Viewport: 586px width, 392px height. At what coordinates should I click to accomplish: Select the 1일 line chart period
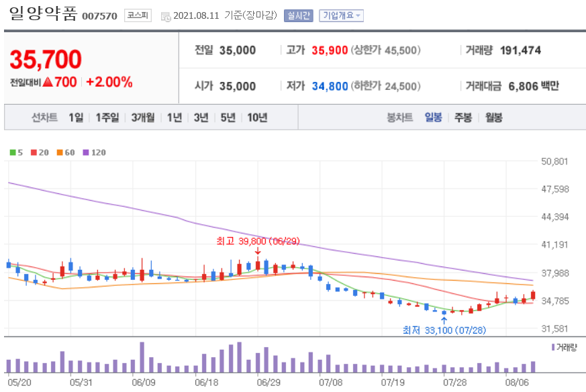76,117
